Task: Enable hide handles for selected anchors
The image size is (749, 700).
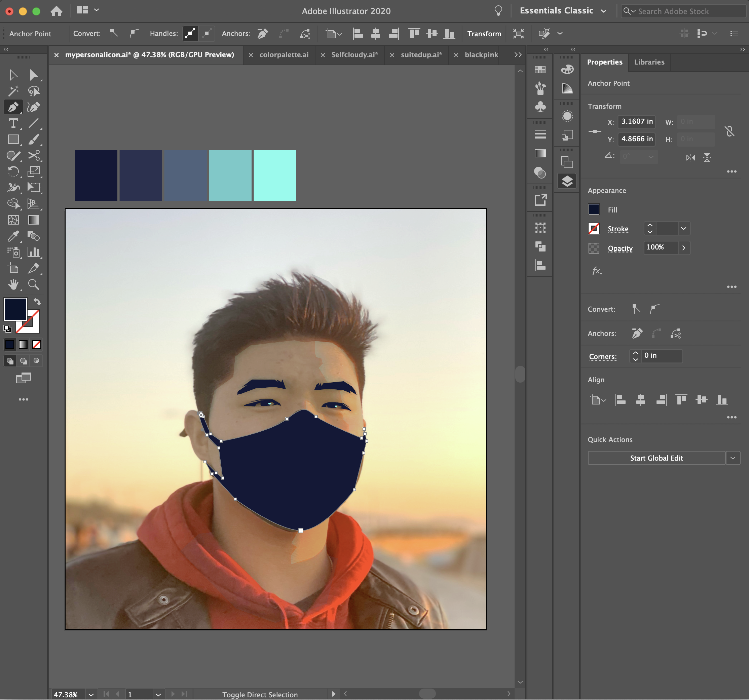Action: click(x=207, y=34)
